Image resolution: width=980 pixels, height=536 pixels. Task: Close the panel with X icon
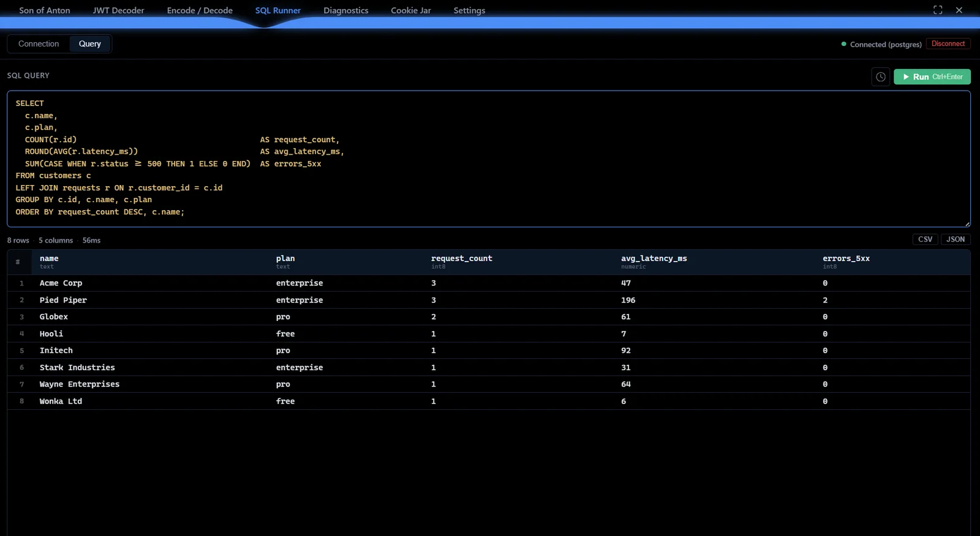[x=959, y=10]
